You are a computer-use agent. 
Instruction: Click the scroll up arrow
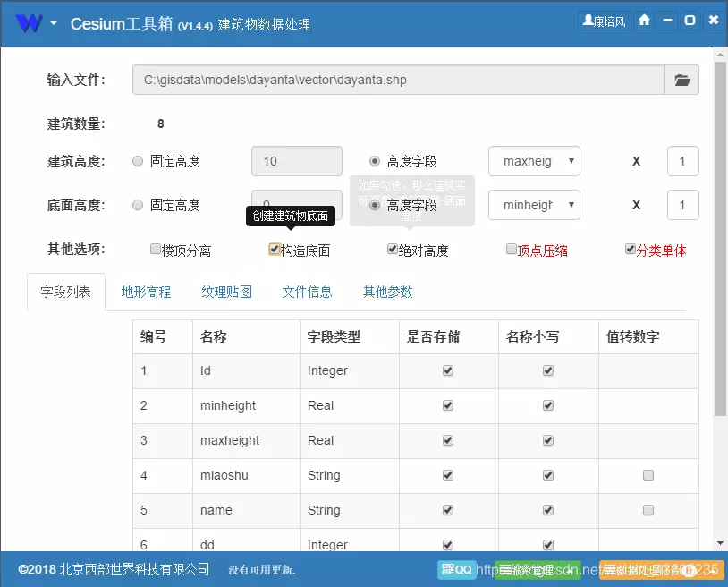pyautogui.click(x=720, y=54)
